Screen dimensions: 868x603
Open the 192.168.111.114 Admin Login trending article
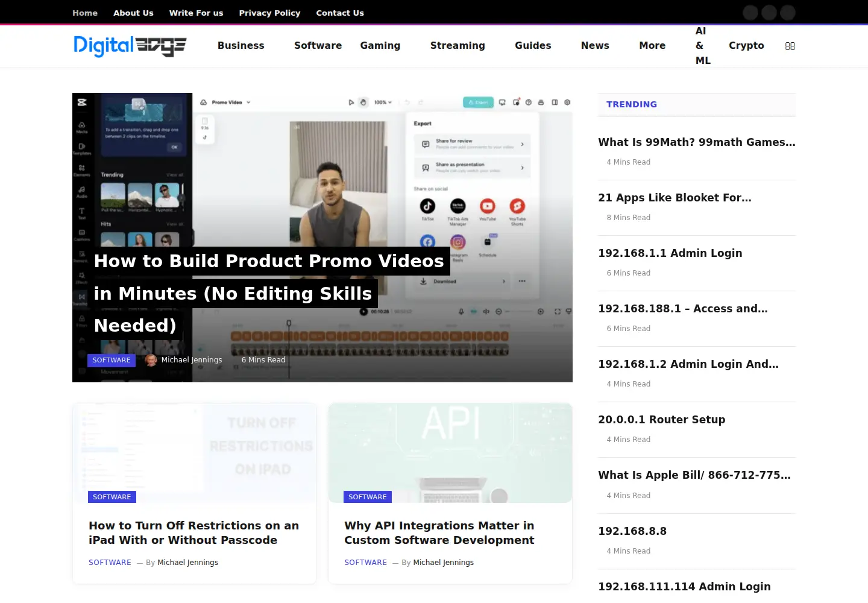click(x=684, y=587)
